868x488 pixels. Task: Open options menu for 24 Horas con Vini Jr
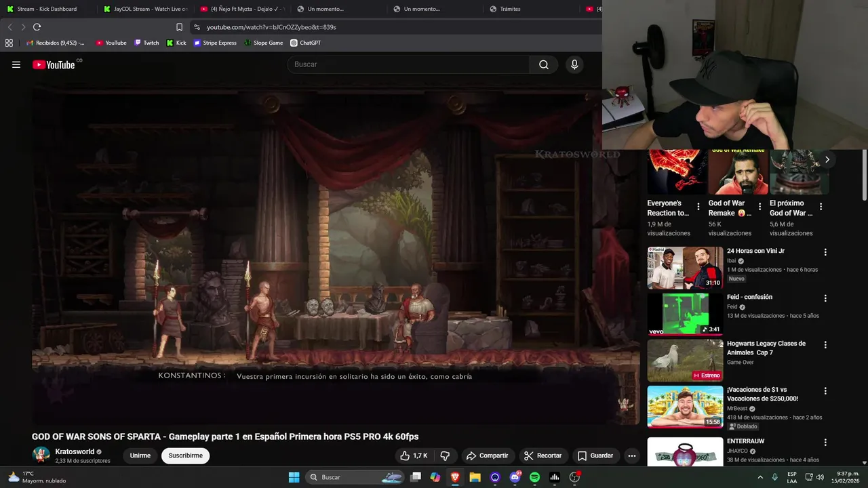tap(825, 252)
